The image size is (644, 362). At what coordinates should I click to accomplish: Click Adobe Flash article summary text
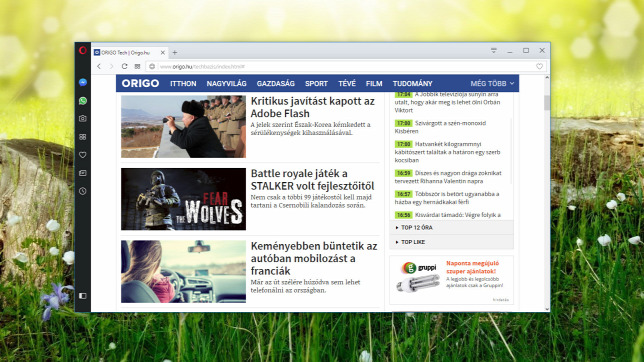(x=310, y=129)
